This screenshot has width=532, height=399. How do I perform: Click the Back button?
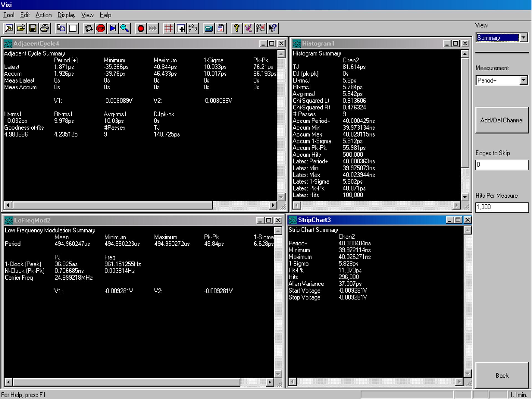coord(502,375)
